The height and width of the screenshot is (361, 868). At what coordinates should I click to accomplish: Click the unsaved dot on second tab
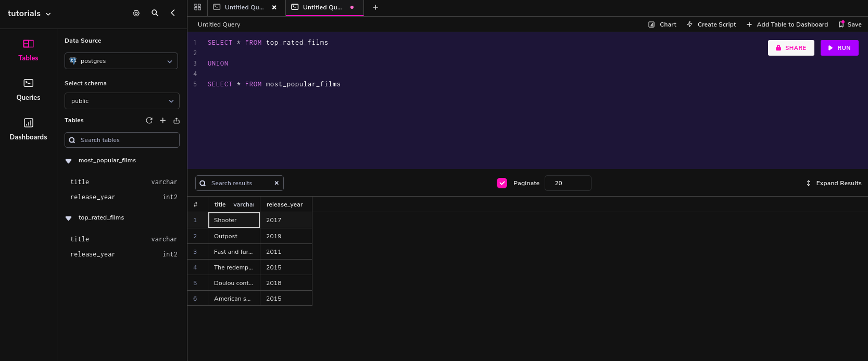(352, 7)
